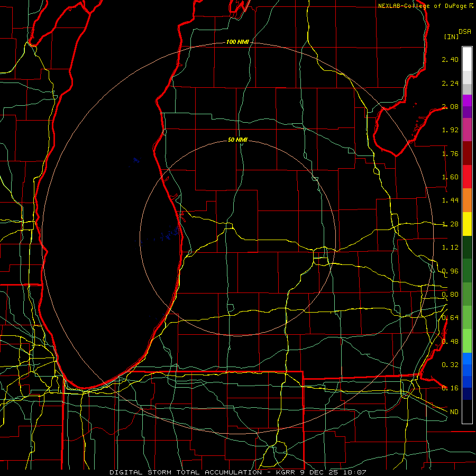Pick the orange legend swatch
Screen dimensions: 476x476
coord(467,200)
